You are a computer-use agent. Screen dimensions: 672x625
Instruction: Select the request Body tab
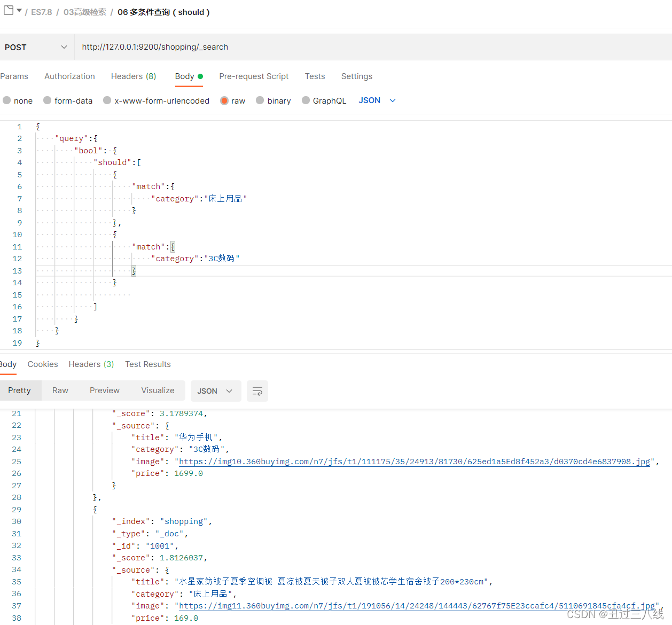coord(189,76)
